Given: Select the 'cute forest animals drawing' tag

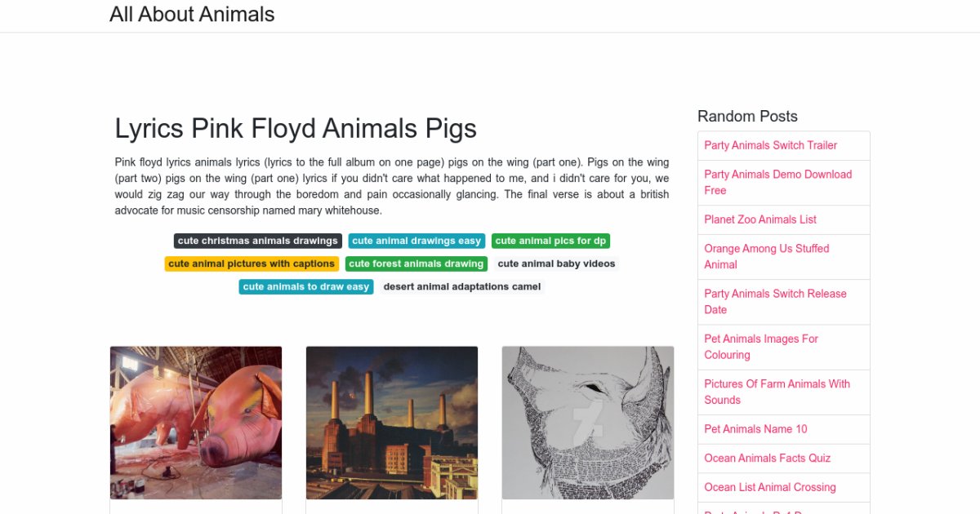Looking at the screenshot, I should [x=416, y=264].
